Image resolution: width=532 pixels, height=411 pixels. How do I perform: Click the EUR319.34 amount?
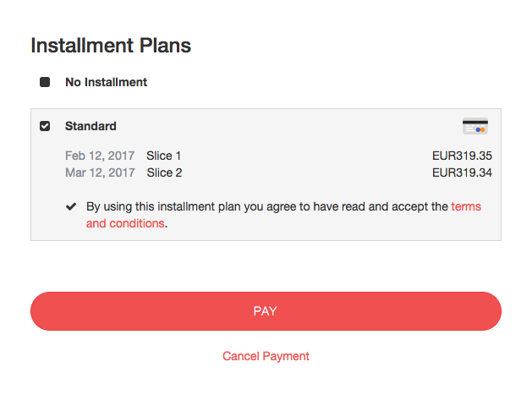(x=462, y=173)
